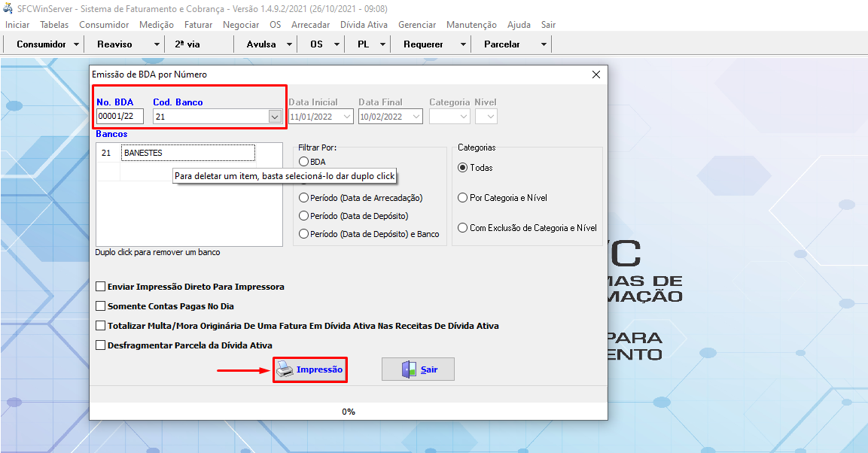Select BANESTES row in Bancos list
The height and width of the screenshot is (453, 868).
(x=187, y=153)
